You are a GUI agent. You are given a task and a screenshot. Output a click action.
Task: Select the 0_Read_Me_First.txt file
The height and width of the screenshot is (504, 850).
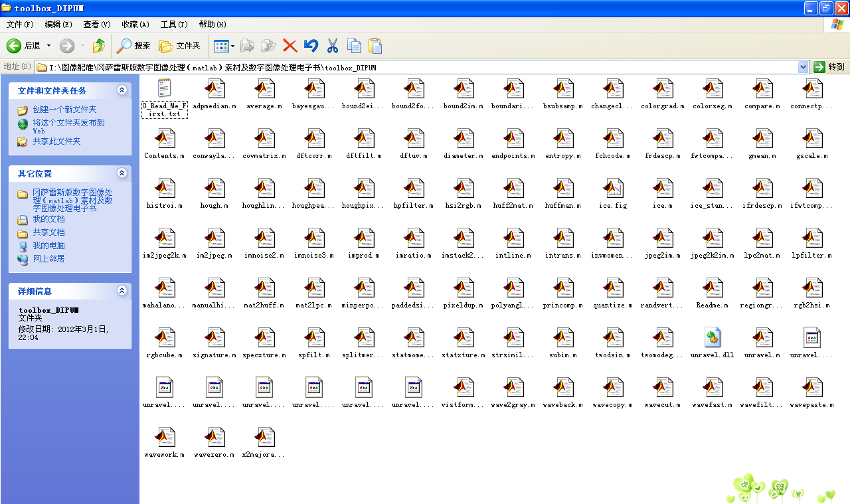coord(165,89)
